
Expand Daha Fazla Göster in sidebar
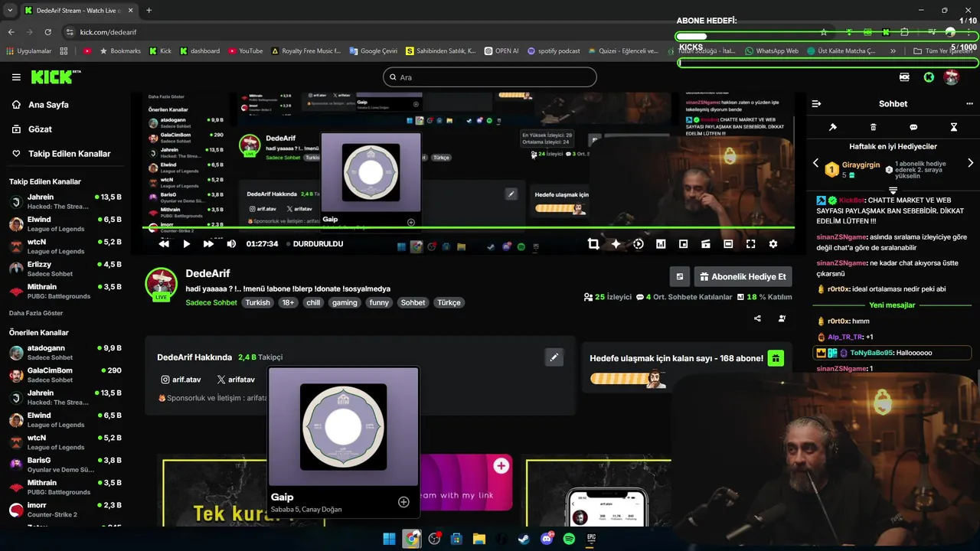[36, 313]
